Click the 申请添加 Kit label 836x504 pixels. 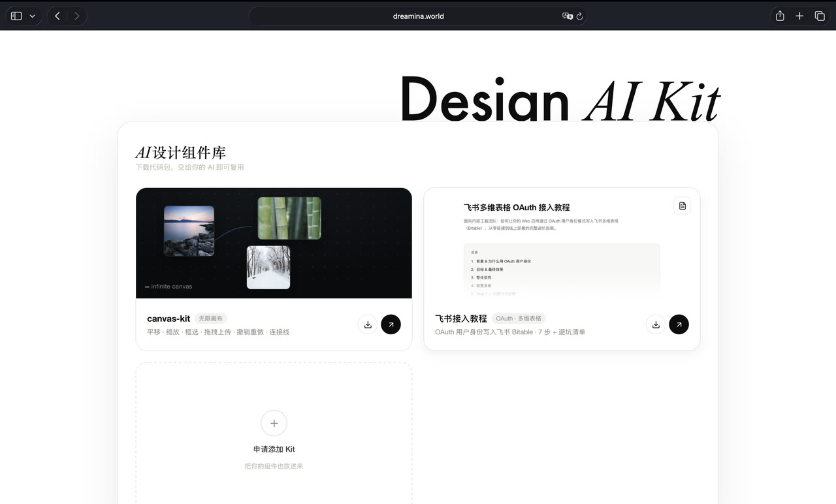(x=274, y=449)
